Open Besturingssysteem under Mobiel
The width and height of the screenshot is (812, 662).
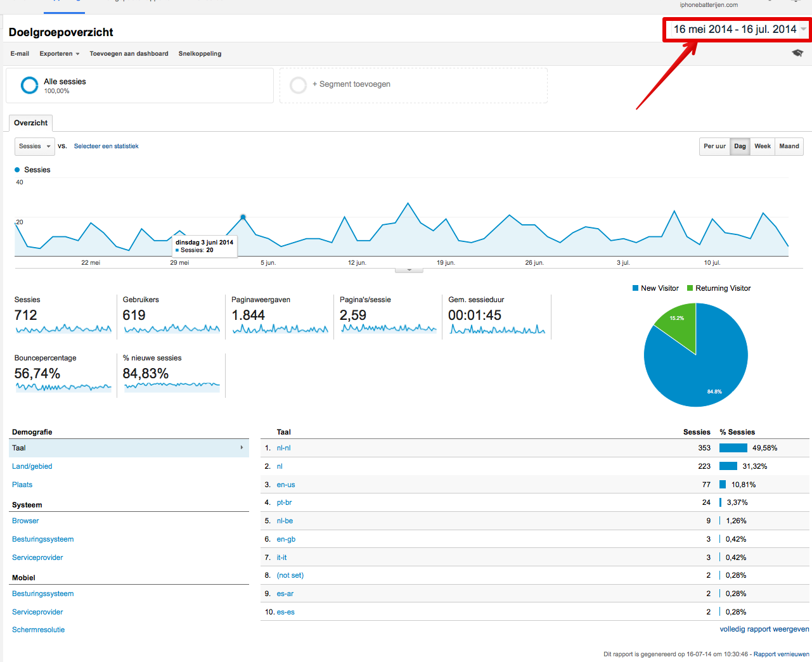pyautogui.click(x=42, y=594)
